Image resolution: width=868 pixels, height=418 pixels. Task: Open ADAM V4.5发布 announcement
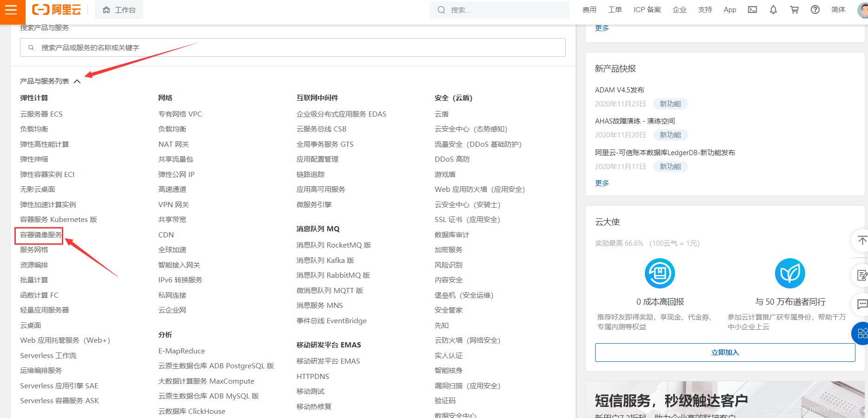click(620, 90)
